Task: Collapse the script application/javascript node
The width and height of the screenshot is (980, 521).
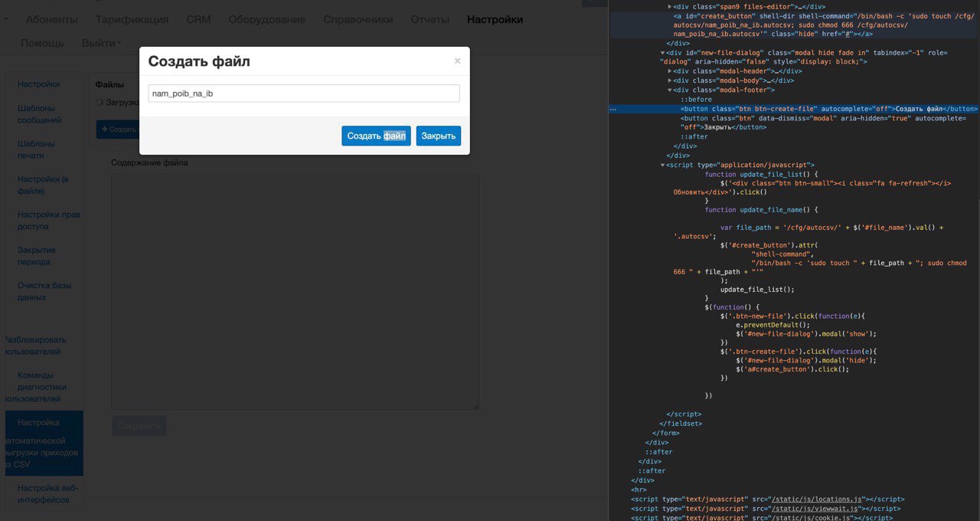Action: coord(663,165)
